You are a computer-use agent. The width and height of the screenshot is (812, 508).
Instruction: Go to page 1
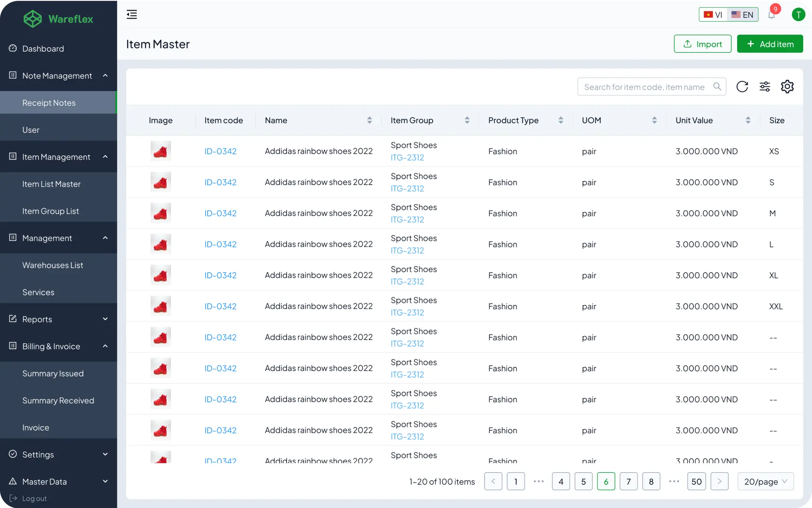[x=516, y=482]
